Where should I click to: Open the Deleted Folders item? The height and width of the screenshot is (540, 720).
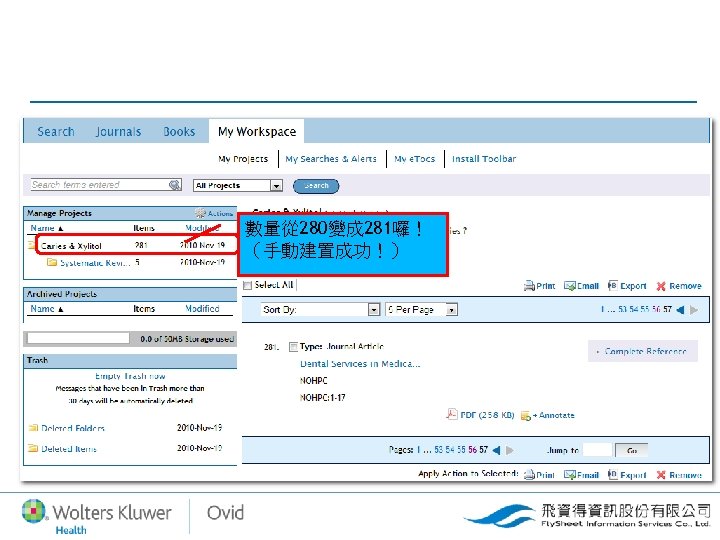tap(73, 428)
